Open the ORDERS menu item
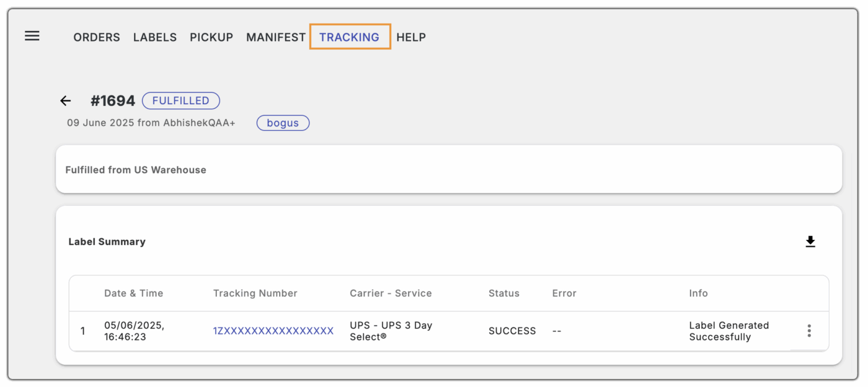Image resolution: width=868 pixels, height=387 pixels. (96, 37)
